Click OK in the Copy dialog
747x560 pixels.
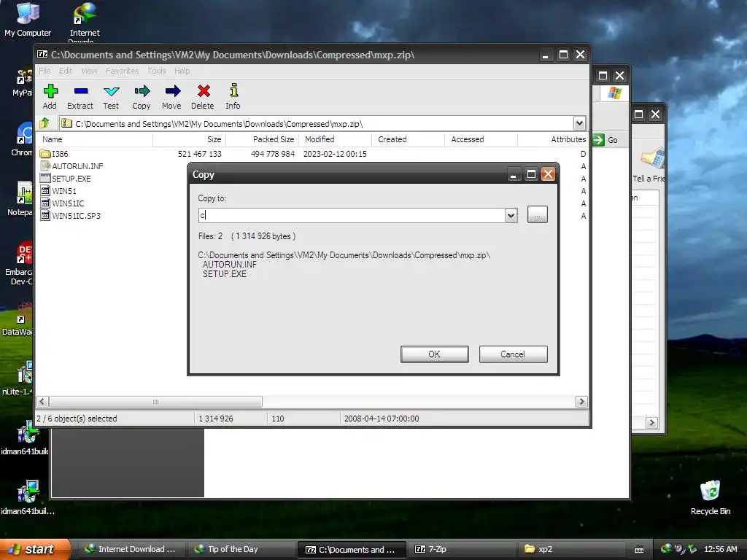435,354
